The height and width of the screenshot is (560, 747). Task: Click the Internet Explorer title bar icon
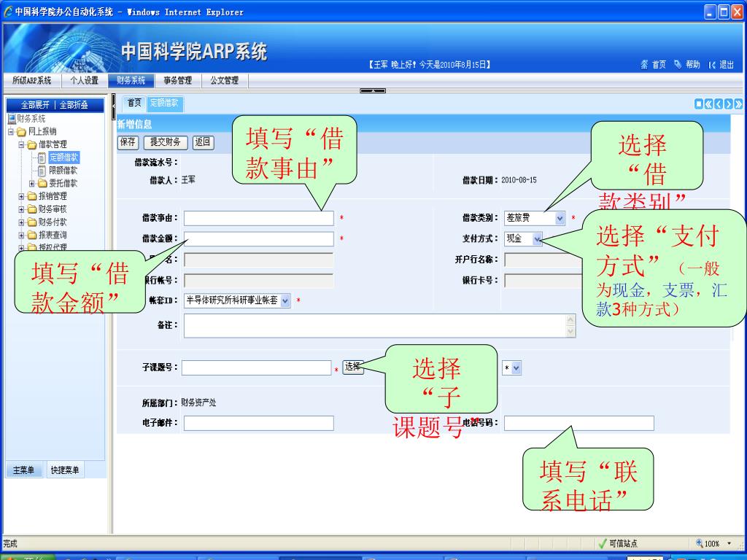pos(8,12)
